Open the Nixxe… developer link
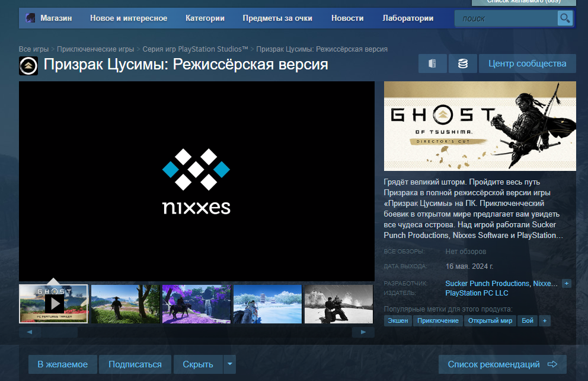Viewport: 588px width, 381px height. point(545,284)
